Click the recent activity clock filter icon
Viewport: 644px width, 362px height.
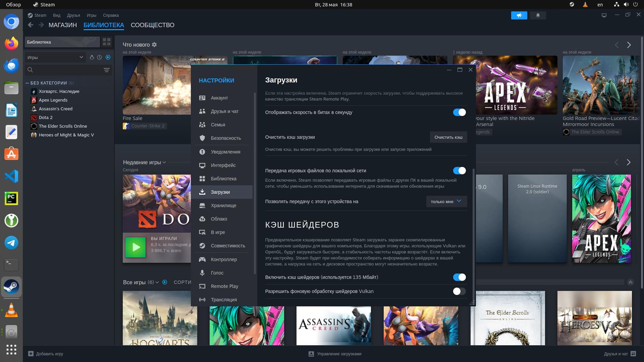100,57
